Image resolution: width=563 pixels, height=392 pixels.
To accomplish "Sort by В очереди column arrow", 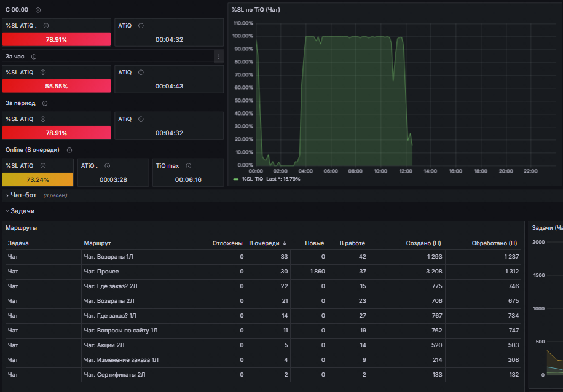I will tap(285, 243).
